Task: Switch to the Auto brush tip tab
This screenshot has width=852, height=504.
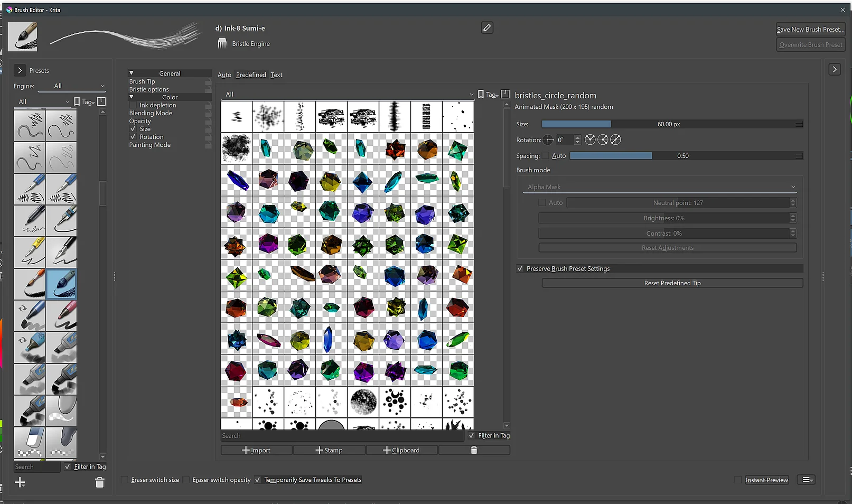Action: (224, 75)
